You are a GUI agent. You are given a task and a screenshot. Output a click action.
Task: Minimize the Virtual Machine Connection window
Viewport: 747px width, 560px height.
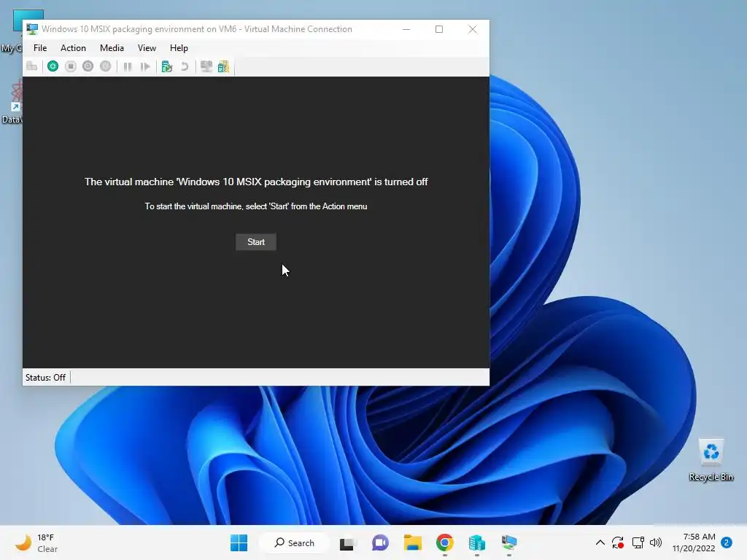[406, 29]
